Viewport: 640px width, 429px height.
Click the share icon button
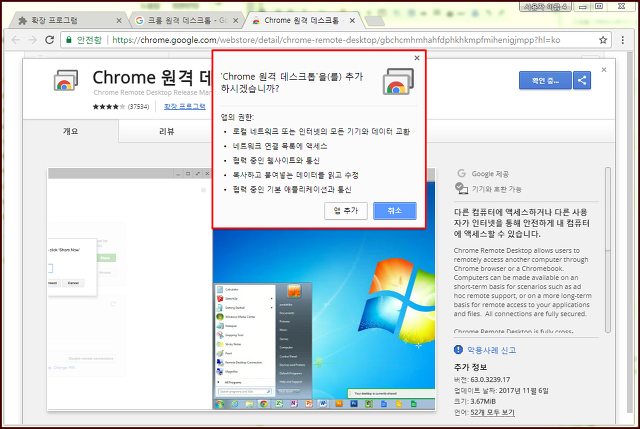pyautogui.click(x=582, y=80)
